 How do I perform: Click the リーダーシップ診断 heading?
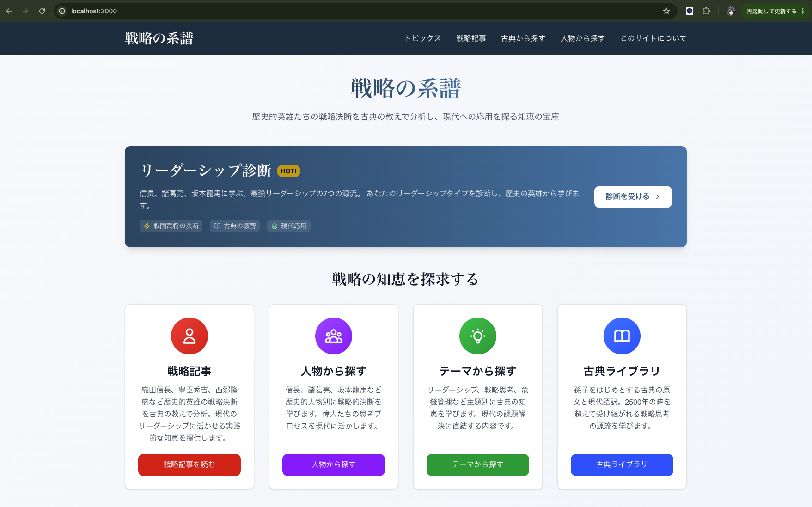pyautogui.click(x=206, y=171)
